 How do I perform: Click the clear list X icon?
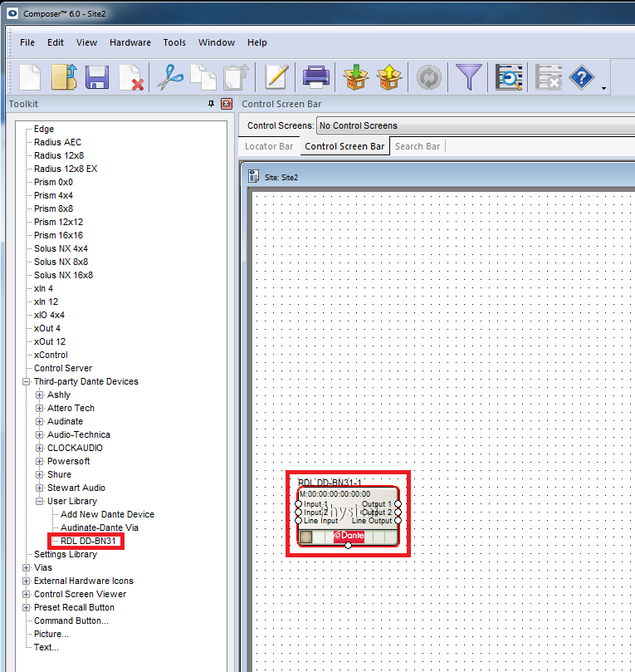[549, 77]
